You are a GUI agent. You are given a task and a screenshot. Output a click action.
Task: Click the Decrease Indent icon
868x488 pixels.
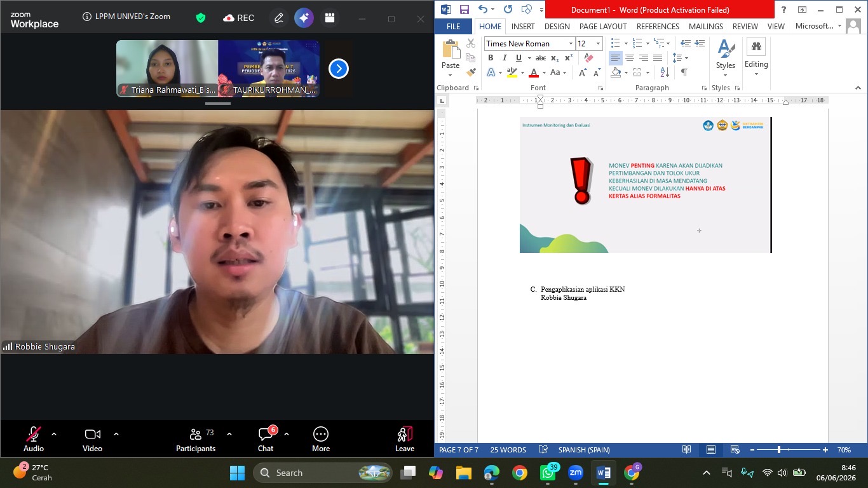pyautogui.click(x=686, y=43)
